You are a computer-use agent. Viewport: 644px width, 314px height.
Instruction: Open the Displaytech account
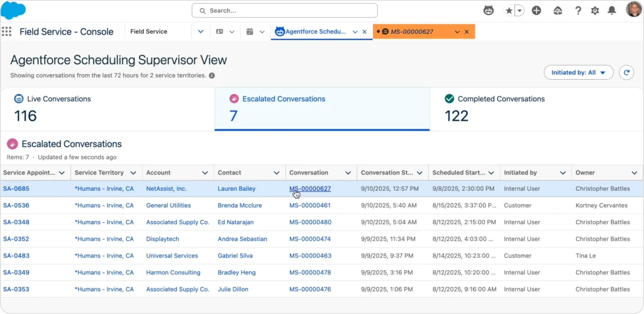pyautogui.click(x=163, y=239)
